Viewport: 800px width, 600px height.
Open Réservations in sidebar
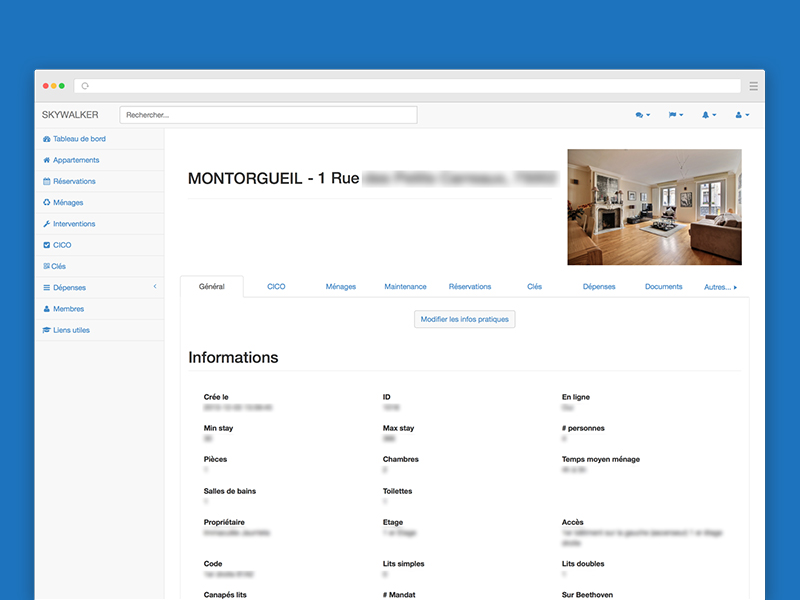click(x=99, y=181)
